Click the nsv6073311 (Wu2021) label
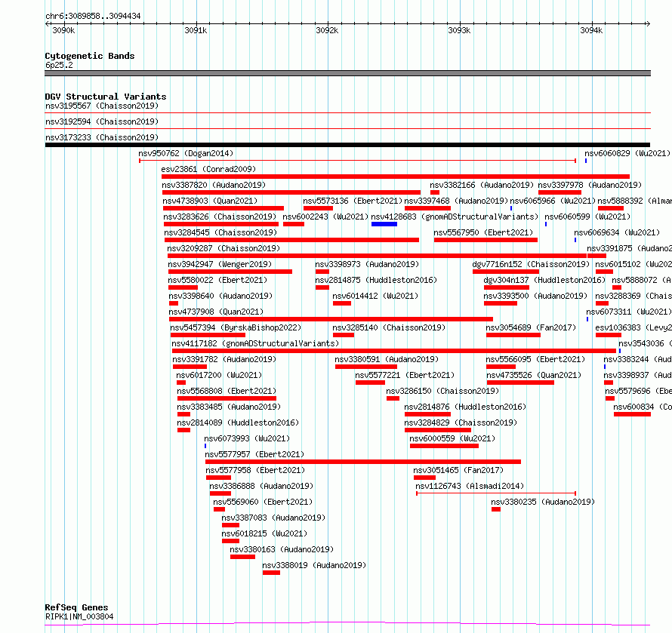 pos(629,312)
